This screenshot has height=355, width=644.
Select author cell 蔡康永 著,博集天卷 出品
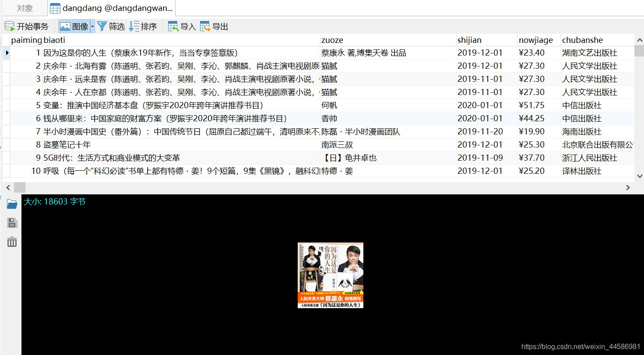point(388,53)
